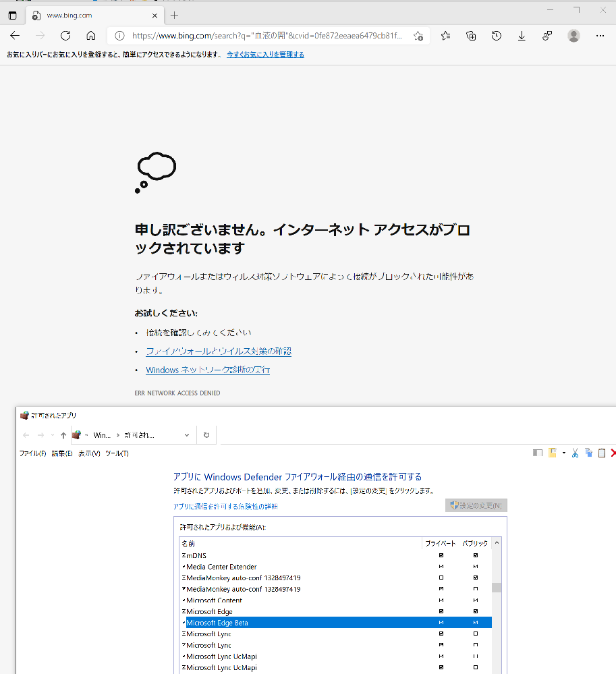
Task: Select the www.bing.com browser tab
Action: pyautogui.click(x=94, y=16)
